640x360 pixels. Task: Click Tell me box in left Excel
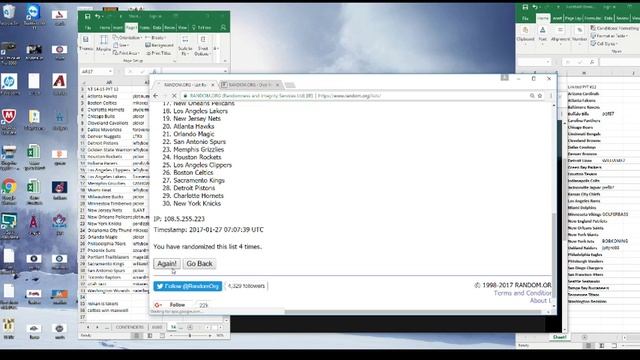click(202, 27)
